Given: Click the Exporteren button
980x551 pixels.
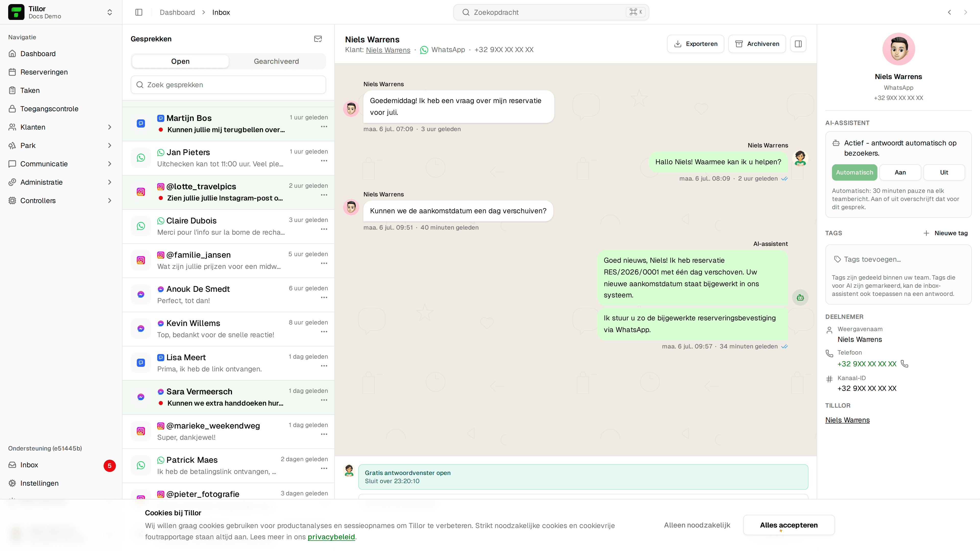Looking at the screenshot, I should (695, 44).
